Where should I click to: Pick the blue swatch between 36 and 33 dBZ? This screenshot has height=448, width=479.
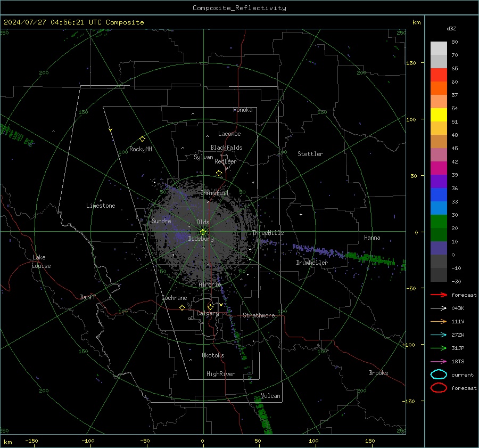(x=439, y=195)
